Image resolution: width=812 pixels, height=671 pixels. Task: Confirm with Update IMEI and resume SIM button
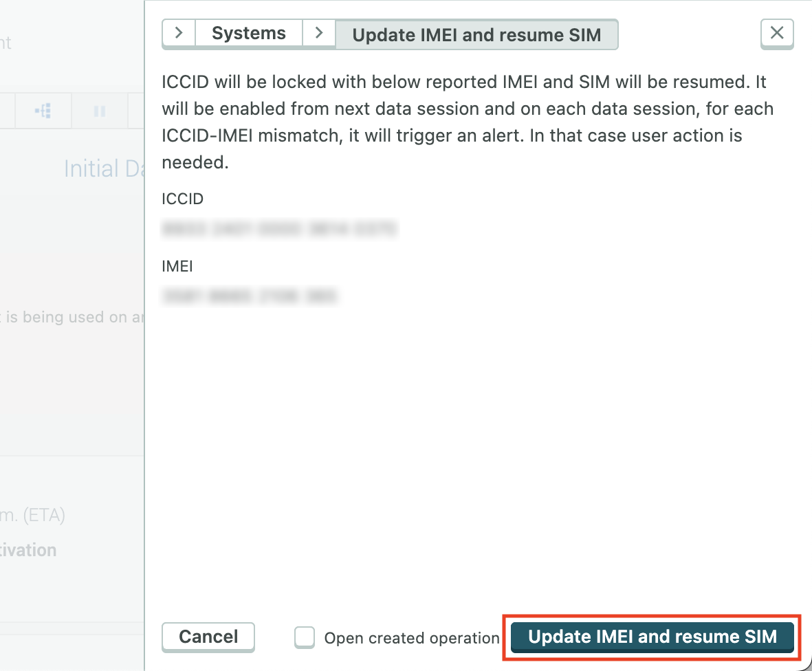point(652,637)
